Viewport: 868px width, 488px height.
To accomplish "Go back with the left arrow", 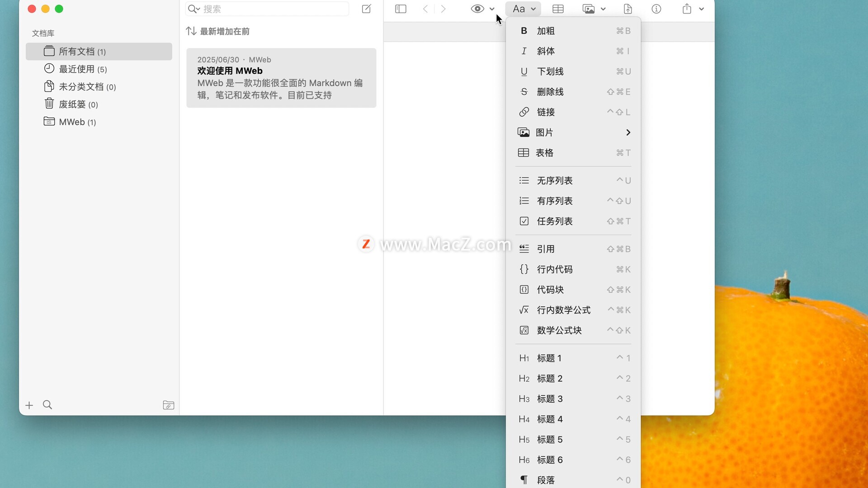I will click(x=425, y=9).
